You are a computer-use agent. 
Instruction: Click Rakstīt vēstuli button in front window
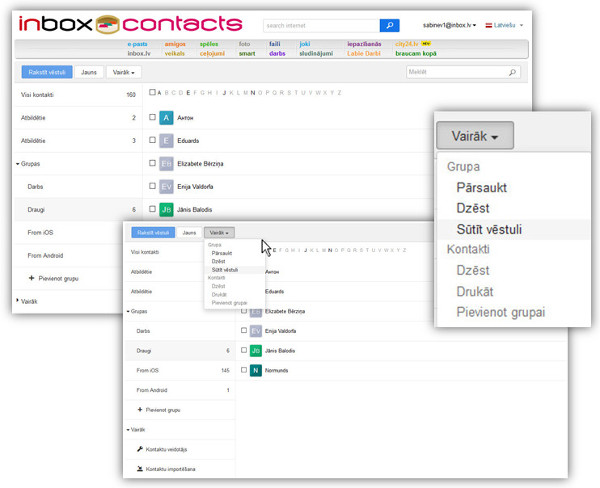[153, 232]
